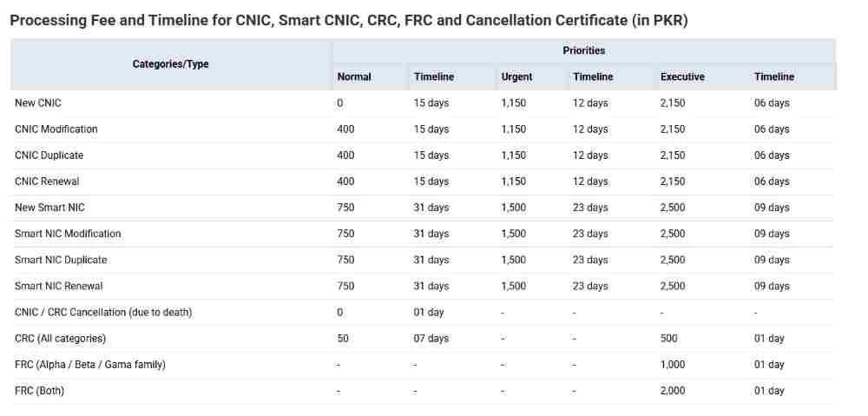Click the CNIC Modification row label
This screenshot has width=868, height=416.
tap(56, 129)
